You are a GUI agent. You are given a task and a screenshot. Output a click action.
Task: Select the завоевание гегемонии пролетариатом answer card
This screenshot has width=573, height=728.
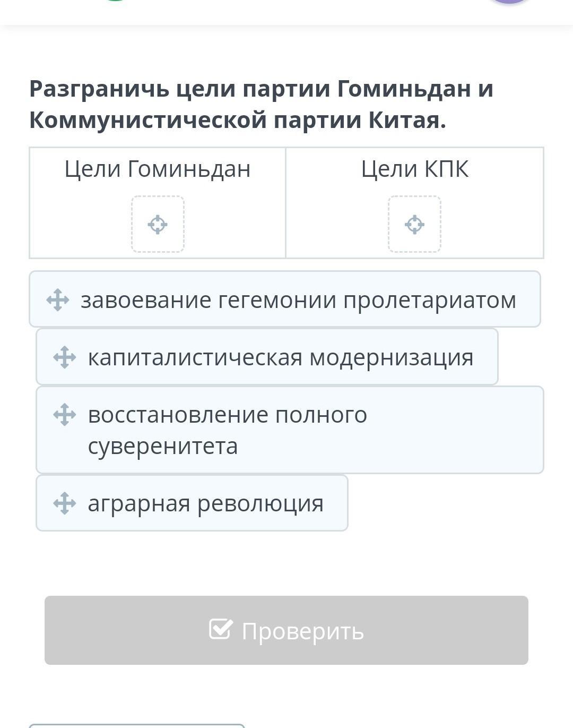(x=285, y=299)
